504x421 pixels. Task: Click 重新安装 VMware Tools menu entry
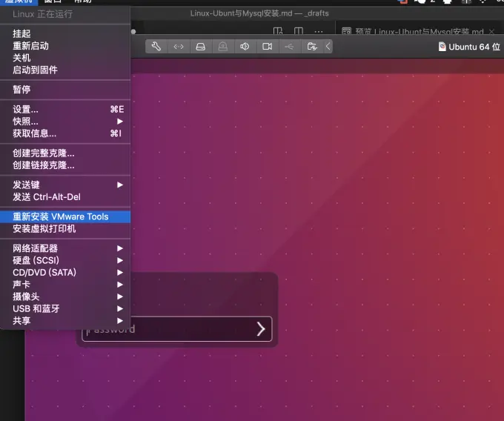tap(65, 216)
